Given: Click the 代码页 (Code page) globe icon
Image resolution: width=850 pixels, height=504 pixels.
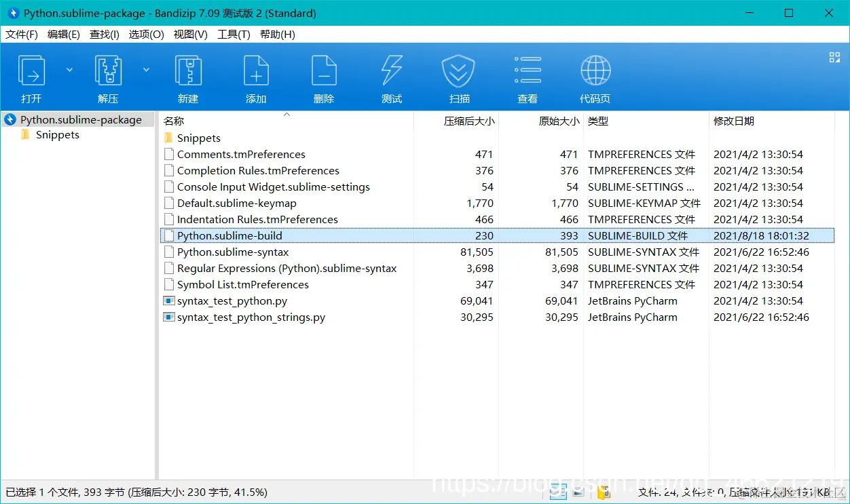Looking at the screenshot, I should [595, 71].
